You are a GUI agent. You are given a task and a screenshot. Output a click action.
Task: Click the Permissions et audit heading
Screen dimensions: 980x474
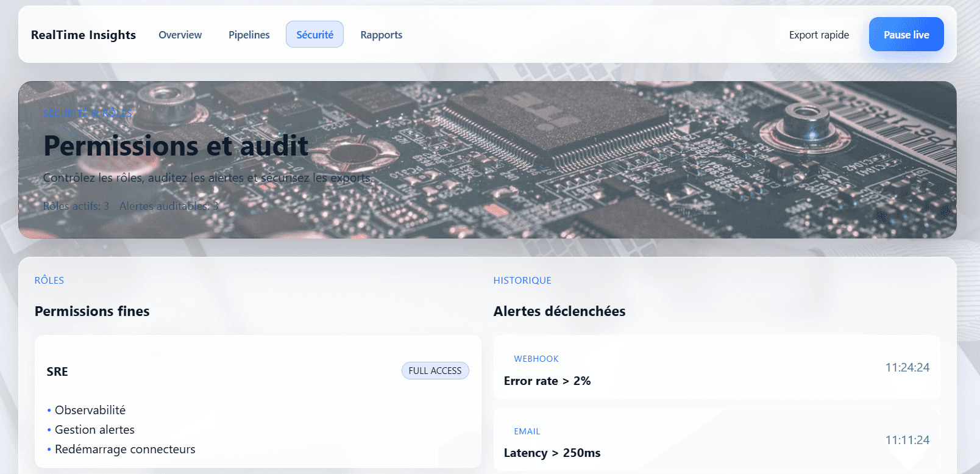click(176, 146)
